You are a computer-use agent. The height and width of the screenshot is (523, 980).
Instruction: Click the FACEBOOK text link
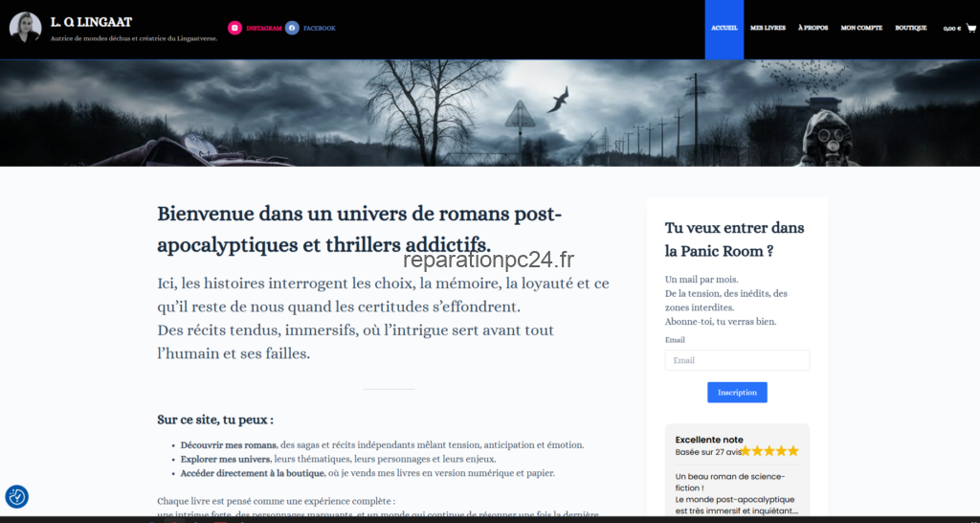[x=320, y=28]
